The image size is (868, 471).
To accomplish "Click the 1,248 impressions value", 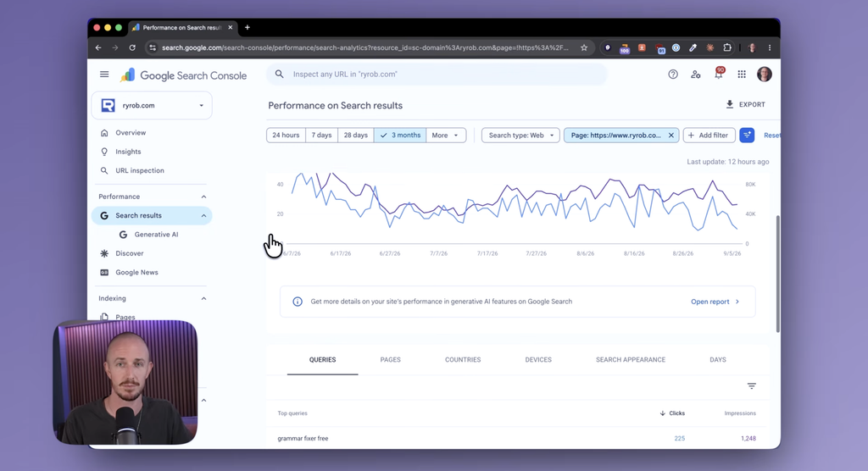I will pyautogui.click(x=748, y=438).
